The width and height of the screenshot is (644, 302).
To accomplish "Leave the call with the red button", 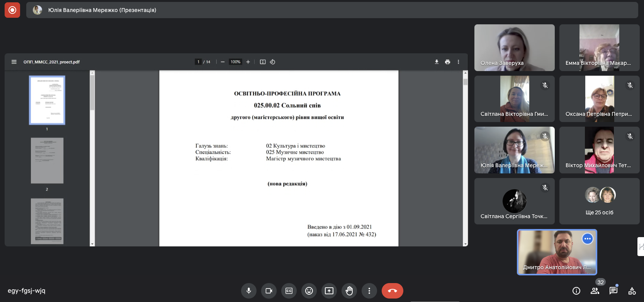I will click(x=392, y=291).
